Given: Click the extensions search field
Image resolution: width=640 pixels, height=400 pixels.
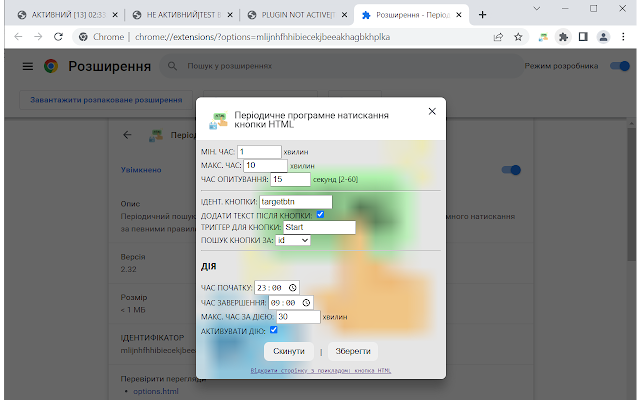Looking at the screenshot, I should (x=341, y=66).
